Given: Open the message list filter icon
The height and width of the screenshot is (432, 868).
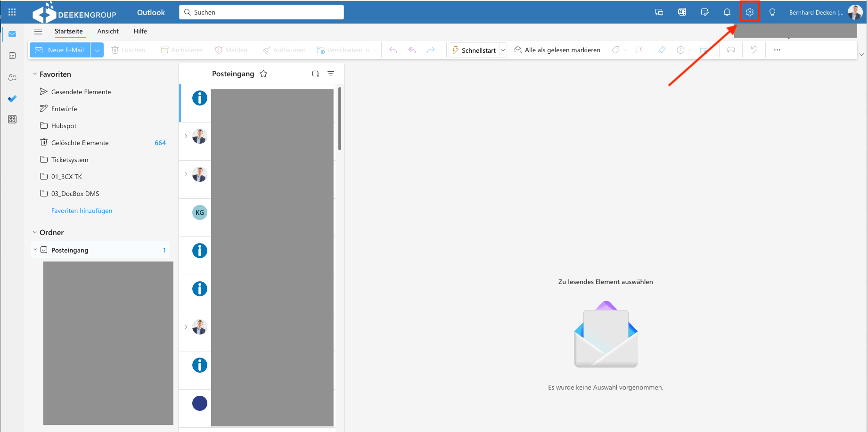Looking at the screenshot, I should click(x=331, y=73).
